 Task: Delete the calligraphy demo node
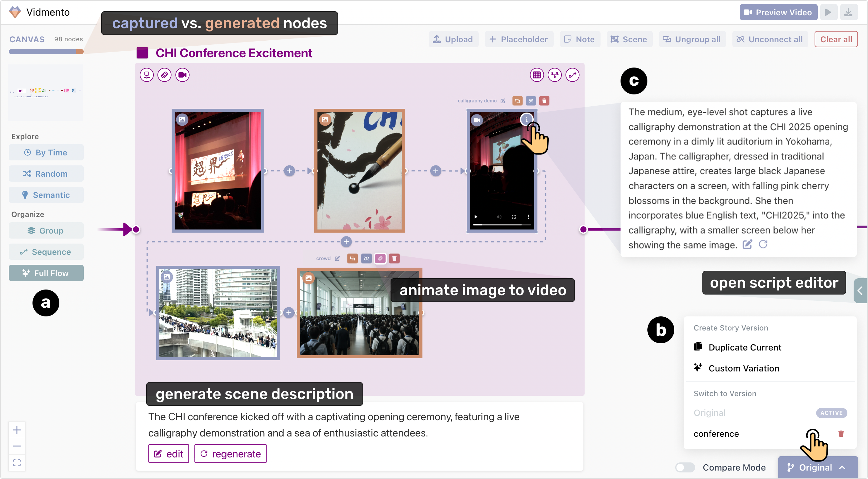[544, 101]
